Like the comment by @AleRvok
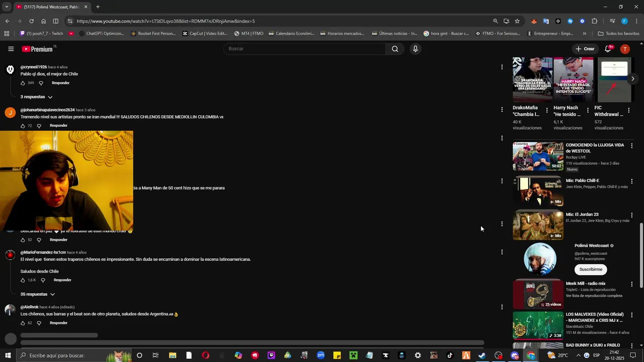Screen dimensions: 644x362 [23, 323]
